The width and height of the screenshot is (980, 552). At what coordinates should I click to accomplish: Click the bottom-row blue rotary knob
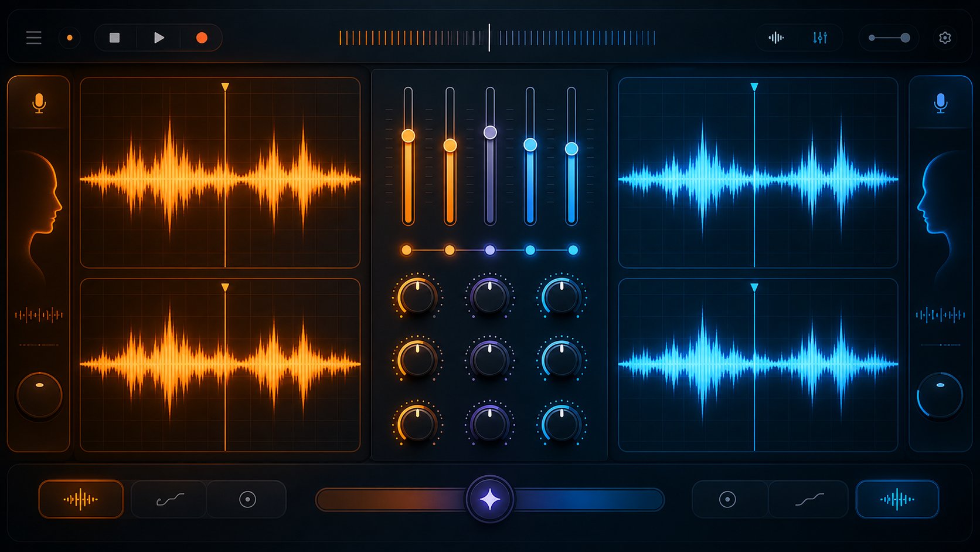pyautogui.click(x=562, y=423)
